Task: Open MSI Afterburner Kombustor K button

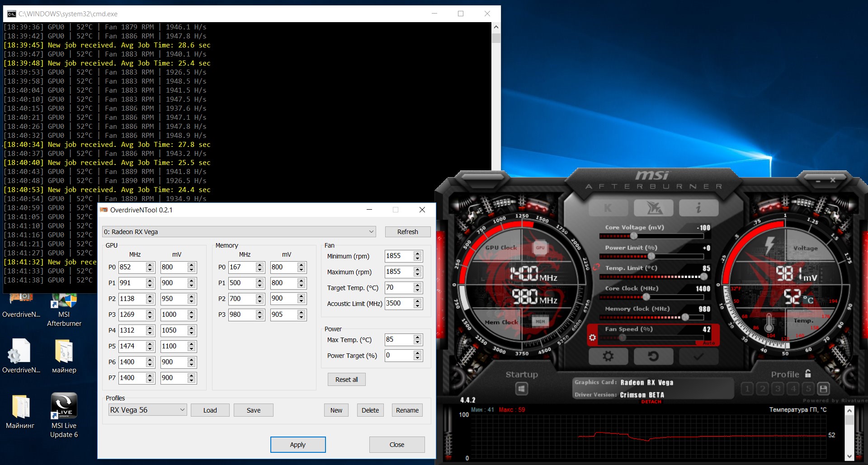Action: coord(608,208)
